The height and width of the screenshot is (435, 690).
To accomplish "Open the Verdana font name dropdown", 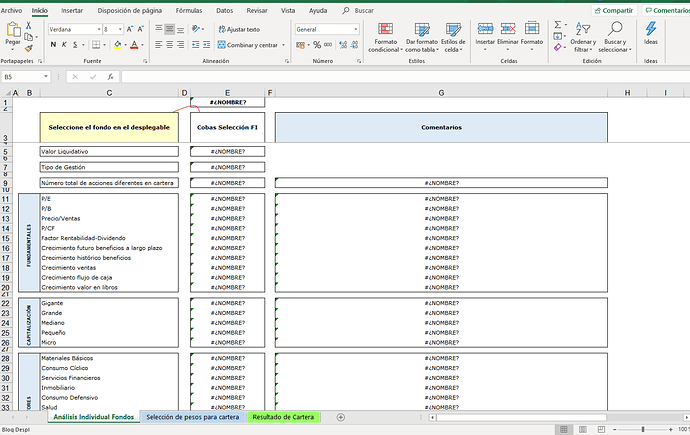I will coord(99,29).
